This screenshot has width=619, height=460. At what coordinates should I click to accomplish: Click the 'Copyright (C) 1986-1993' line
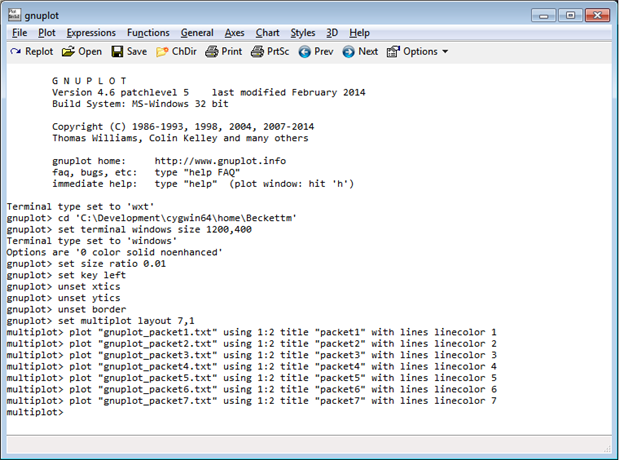(183, 126)
